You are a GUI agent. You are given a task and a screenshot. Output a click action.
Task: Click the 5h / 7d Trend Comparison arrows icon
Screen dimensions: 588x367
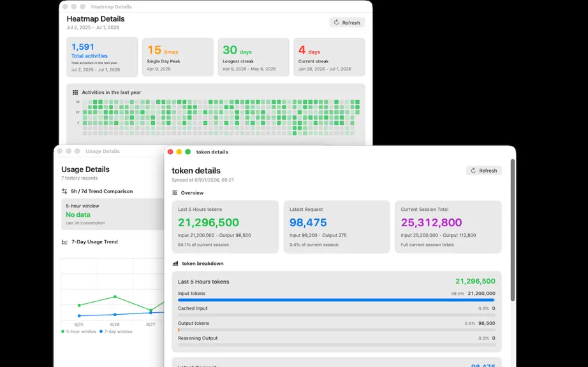coord(64,191)
